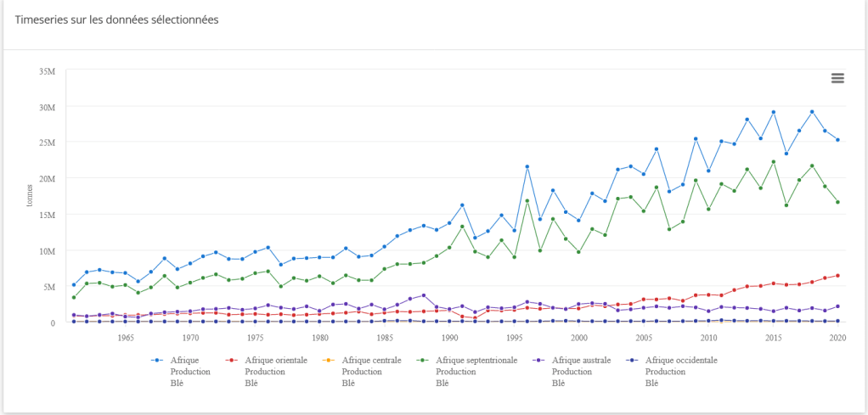Viewport: 868px width, 415px height.
Task: Click the blue Afrique legend marker
Action: (156, 361)
